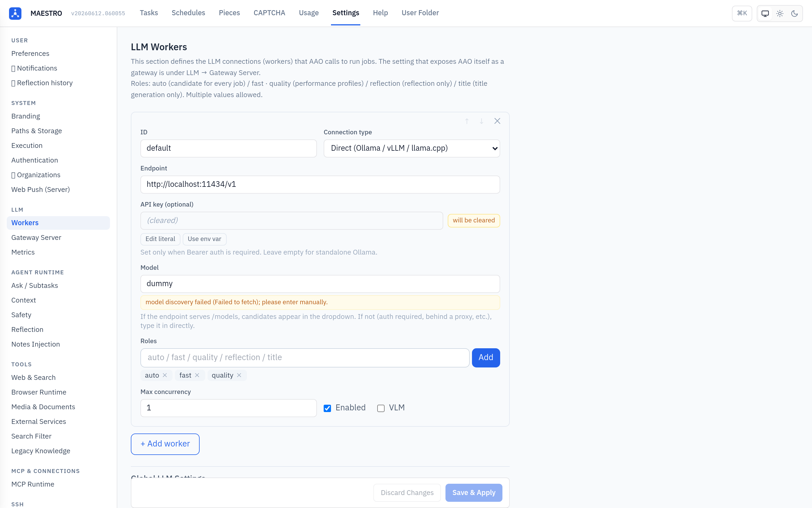The height and width of the screenshot is (508, 812).
Task: Click the version label v20260612.060055
Action: click(x=98, y=14)
